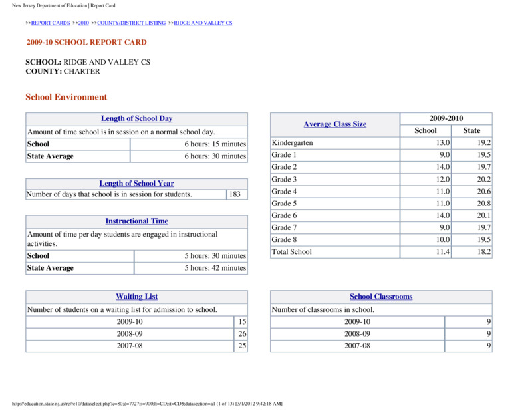532x411 pixels.
Task: Click the Total School class size row
Action: click(381, 252)
